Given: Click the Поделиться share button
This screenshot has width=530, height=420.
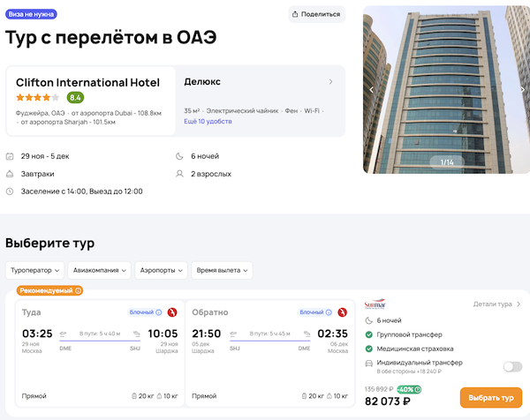Looking at the screenshot, I should [x=315, y=14].
